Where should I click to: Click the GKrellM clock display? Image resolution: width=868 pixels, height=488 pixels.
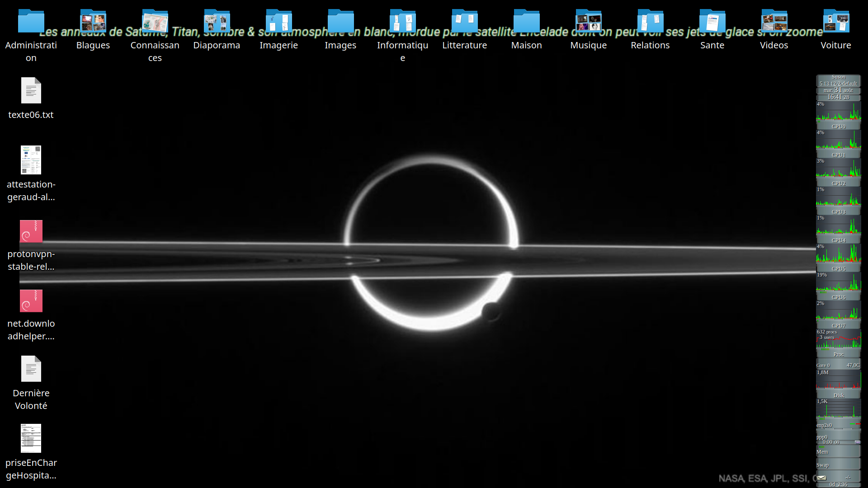pyautogui.click(x=838, y=97)
